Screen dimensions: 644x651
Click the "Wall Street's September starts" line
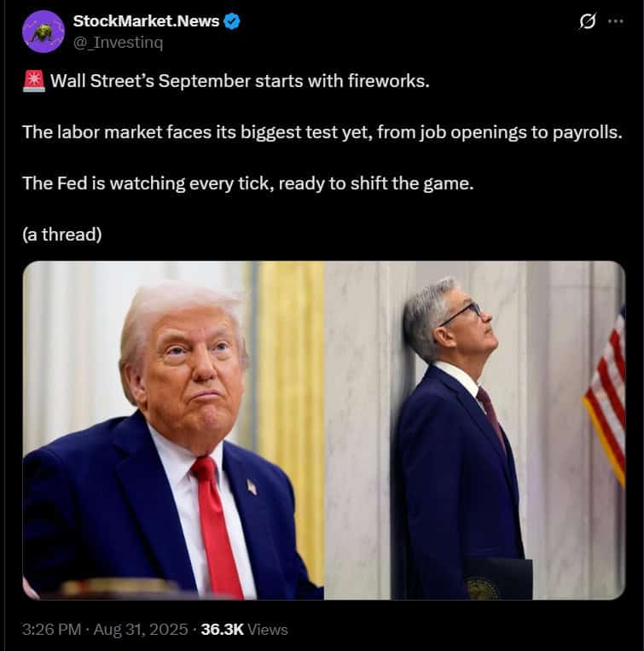tap(240, 81)
